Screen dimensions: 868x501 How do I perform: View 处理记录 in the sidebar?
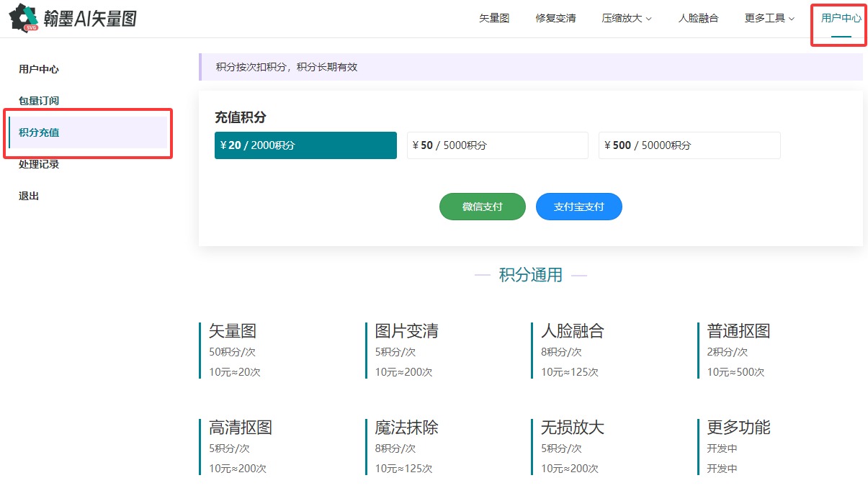point(39,164)
